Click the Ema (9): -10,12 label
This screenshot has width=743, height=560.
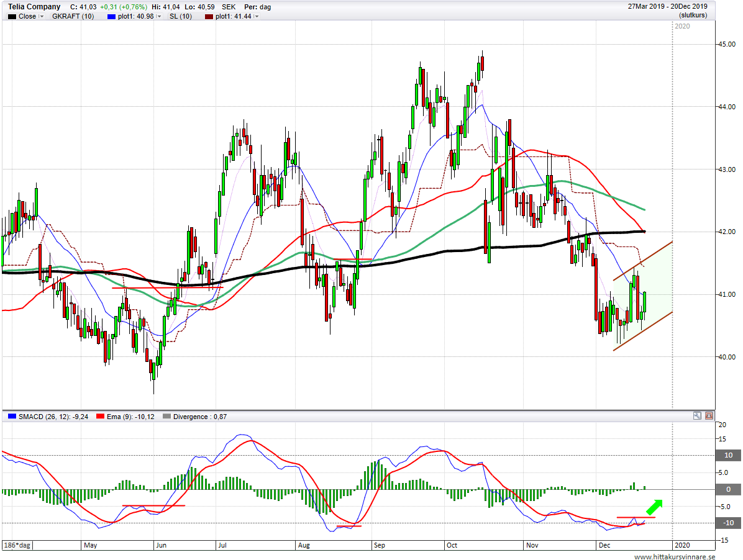pyautogui.click(x=131, y=417)
